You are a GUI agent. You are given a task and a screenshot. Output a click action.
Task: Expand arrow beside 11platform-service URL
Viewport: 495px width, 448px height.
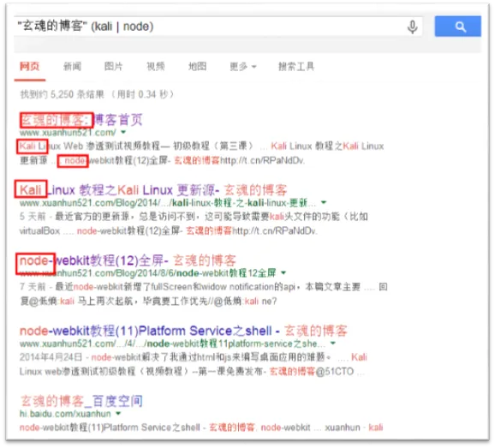click(x=333, y=343)
